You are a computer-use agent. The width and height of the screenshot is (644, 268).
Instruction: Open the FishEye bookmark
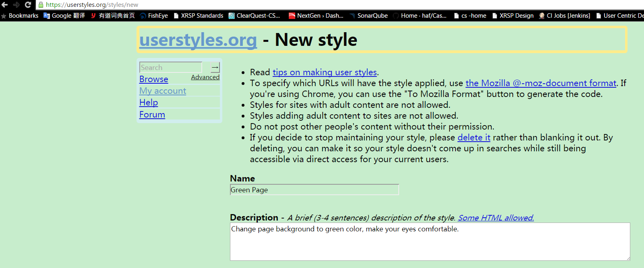(154, 16)
